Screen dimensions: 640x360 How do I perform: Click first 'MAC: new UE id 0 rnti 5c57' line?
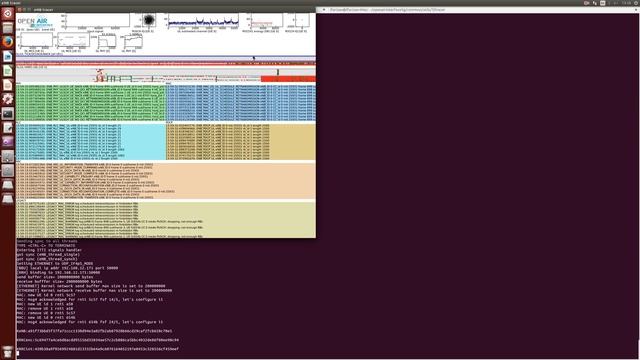pos(46,295)
